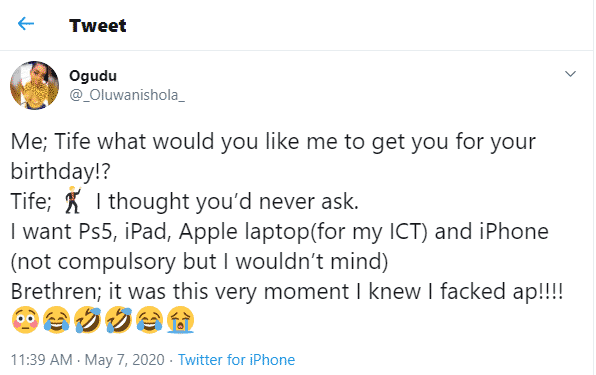Open the 11:39 AM timestamp link
The height and width of the screenshot is (375, 596).
coord(41,359)
